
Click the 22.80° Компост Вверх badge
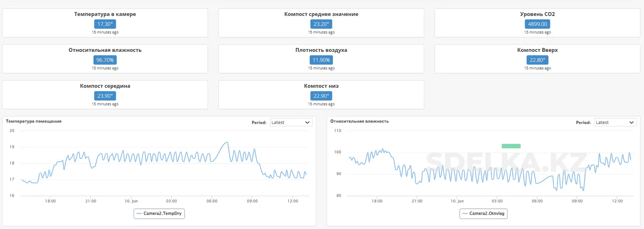click(537, 60)
